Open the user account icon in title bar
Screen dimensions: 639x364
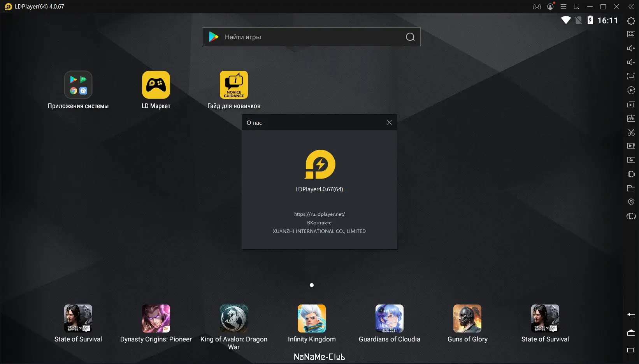(x=550, y=7)
